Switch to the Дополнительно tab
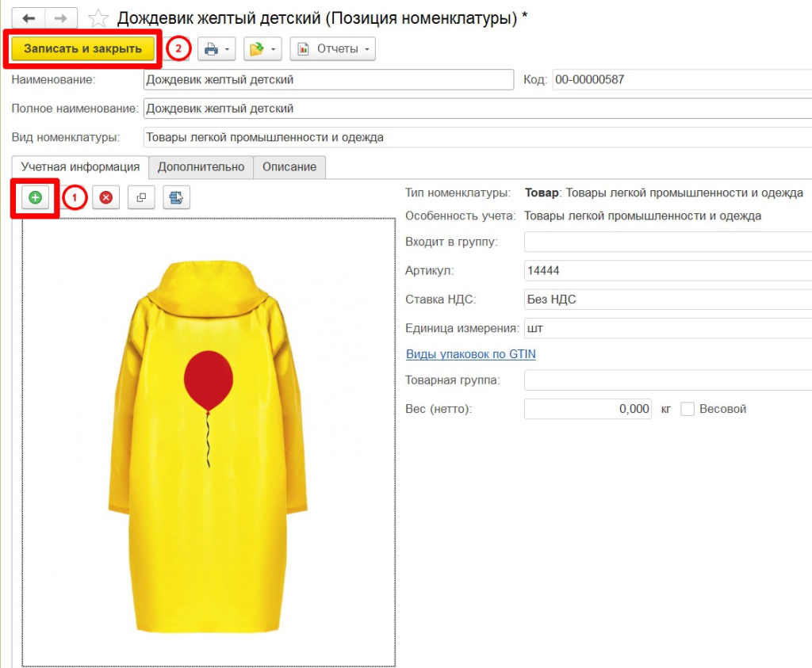This screenshot has height=668, width=812. (201, 167)
